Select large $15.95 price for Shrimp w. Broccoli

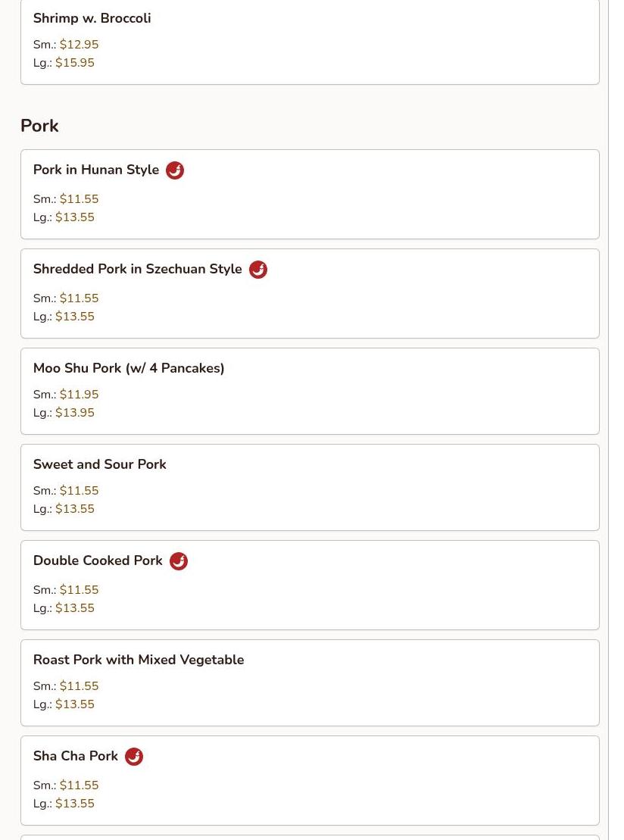(75, 63)
